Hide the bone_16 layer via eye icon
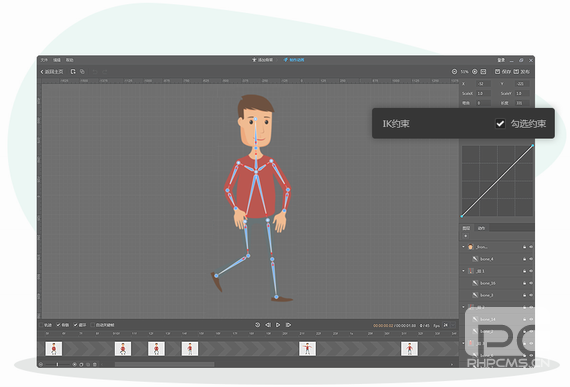Image resolution: width=570 pixels, height=387 pixels. point(531,283)
